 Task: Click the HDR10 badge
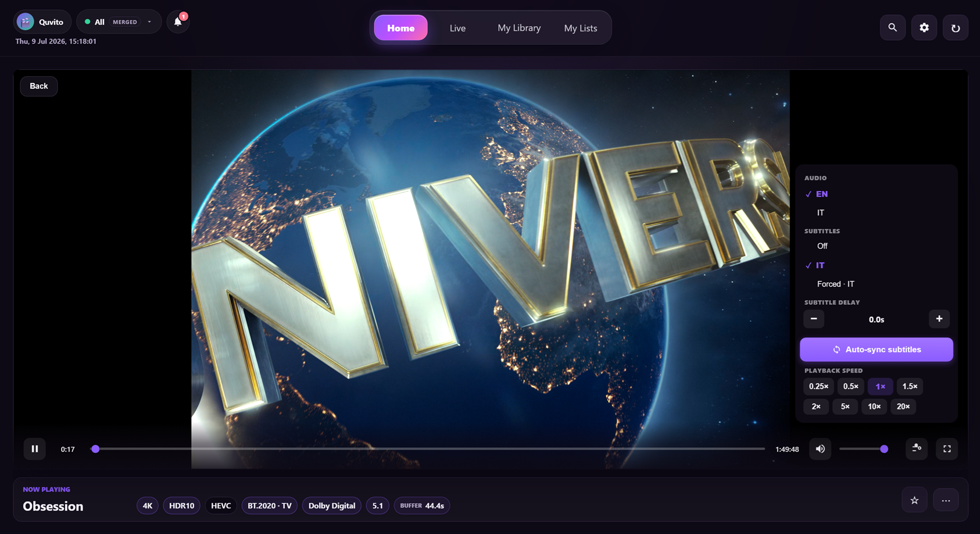click(181, 505)
